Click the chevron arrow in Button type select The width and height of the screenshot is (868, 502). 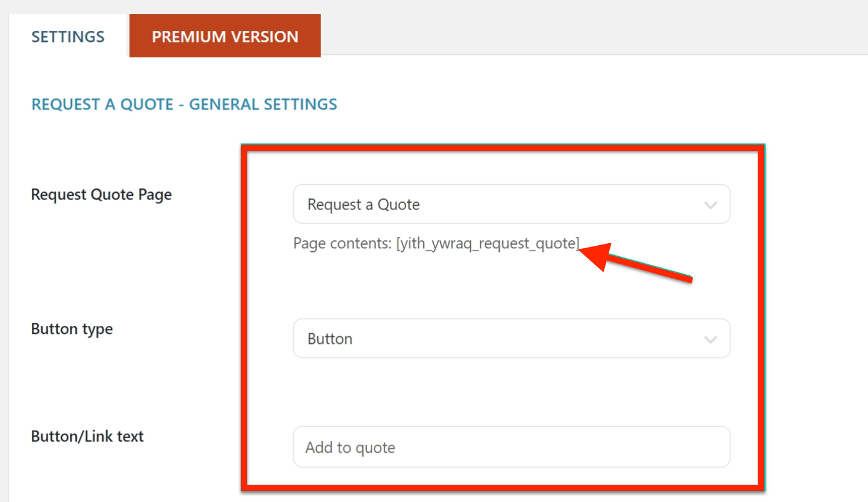(710, 339)
